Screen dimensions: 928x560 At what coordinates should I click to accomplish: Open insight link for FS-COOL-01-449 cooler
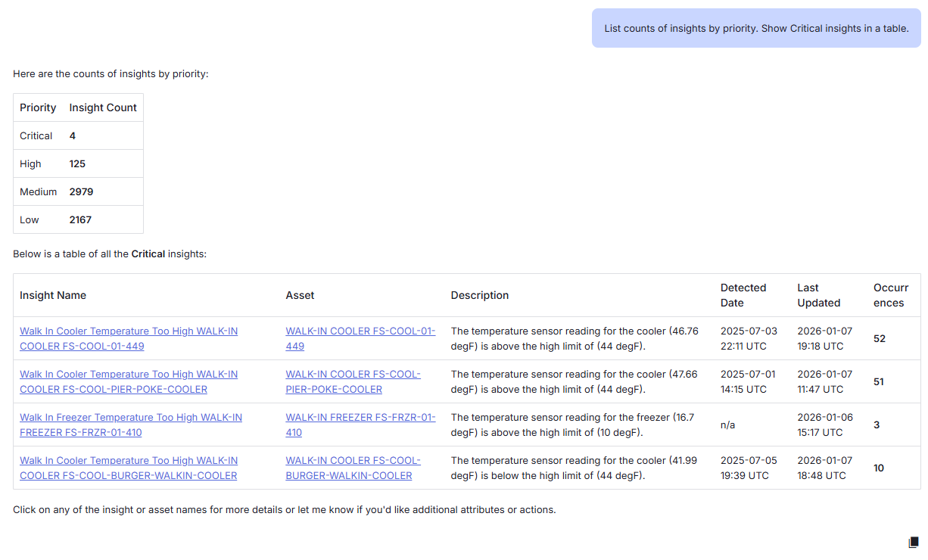tap(129, 338)
